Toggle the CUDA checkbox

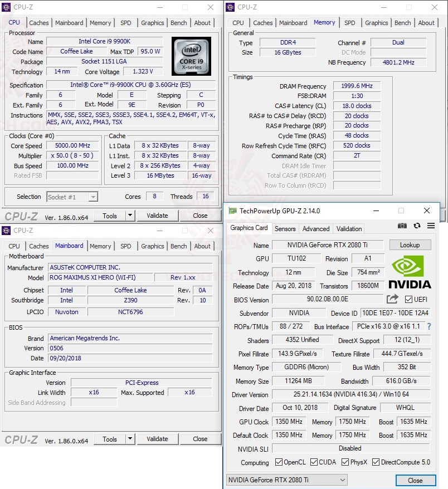(x=314, y=462)
